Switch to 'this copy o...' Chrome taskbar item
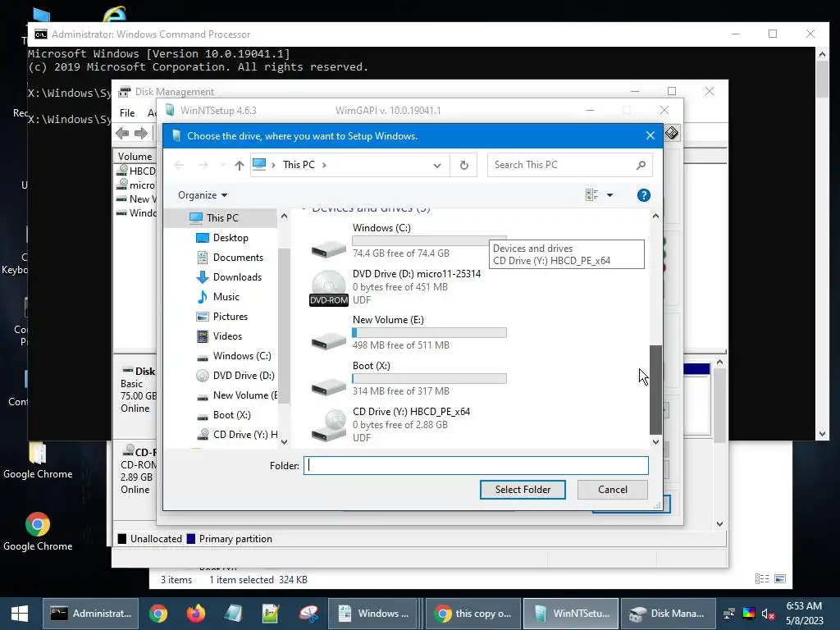The image size is (840, 630). 473,614
